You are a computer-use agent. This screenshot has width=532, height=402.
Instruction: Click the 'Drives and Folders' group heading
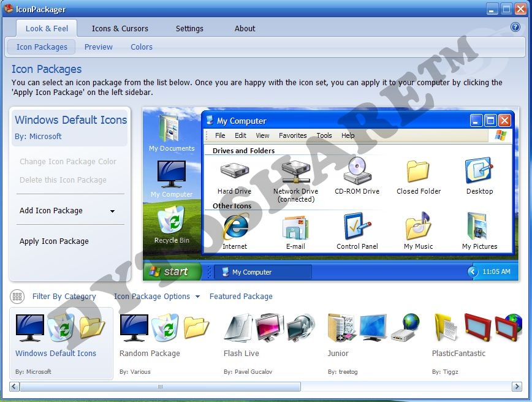pyautogui.click(x=243, y=151)
